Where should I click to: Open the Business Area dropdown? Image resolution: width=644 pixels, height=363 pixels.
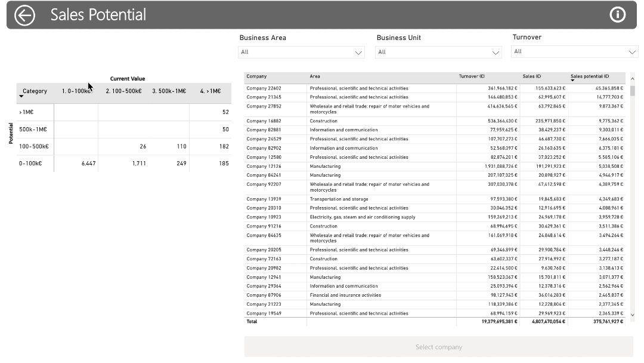pyautogui.click(x=301, y=52)
